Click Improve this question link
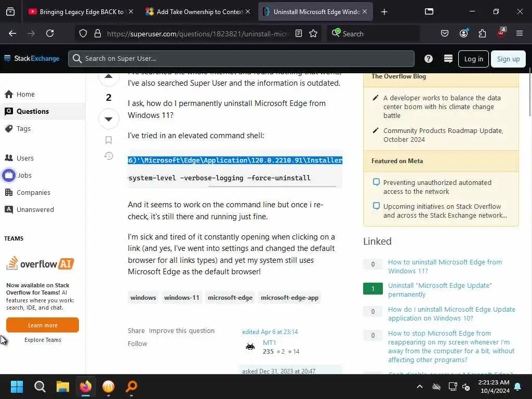The image size is (532, 399). [181, 330]
